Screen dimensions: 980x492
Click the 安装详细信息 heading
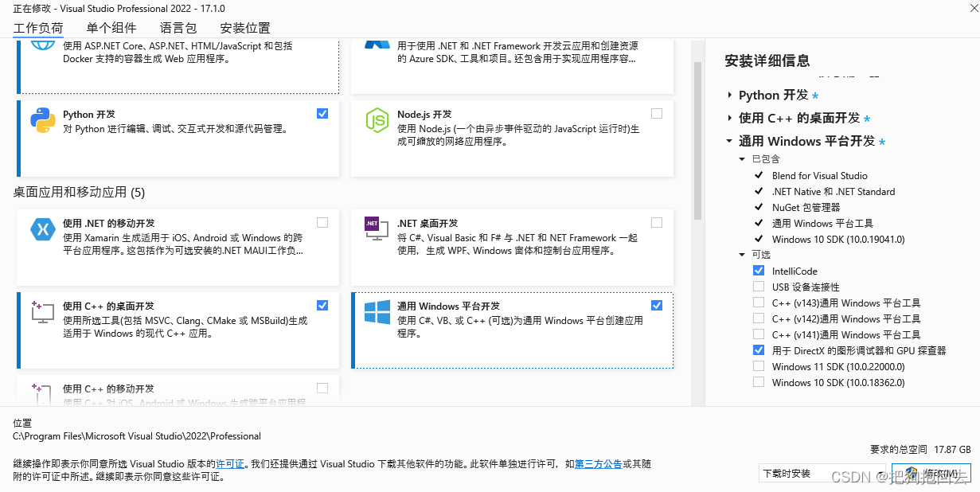point(767,61)
